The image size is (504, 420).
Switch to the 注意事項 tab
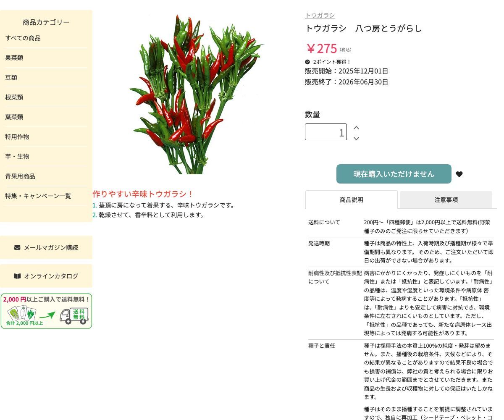tap(446, 200)
